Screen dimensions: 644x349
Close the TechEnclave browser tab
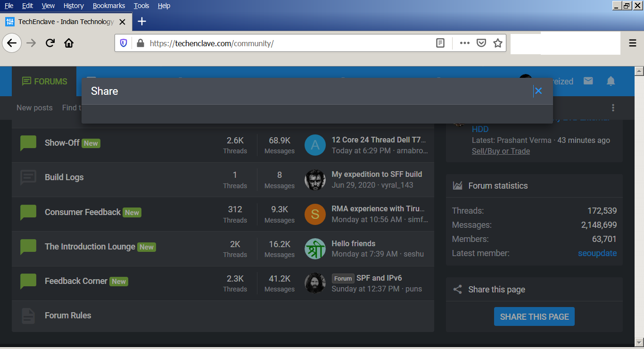point(123,22)
